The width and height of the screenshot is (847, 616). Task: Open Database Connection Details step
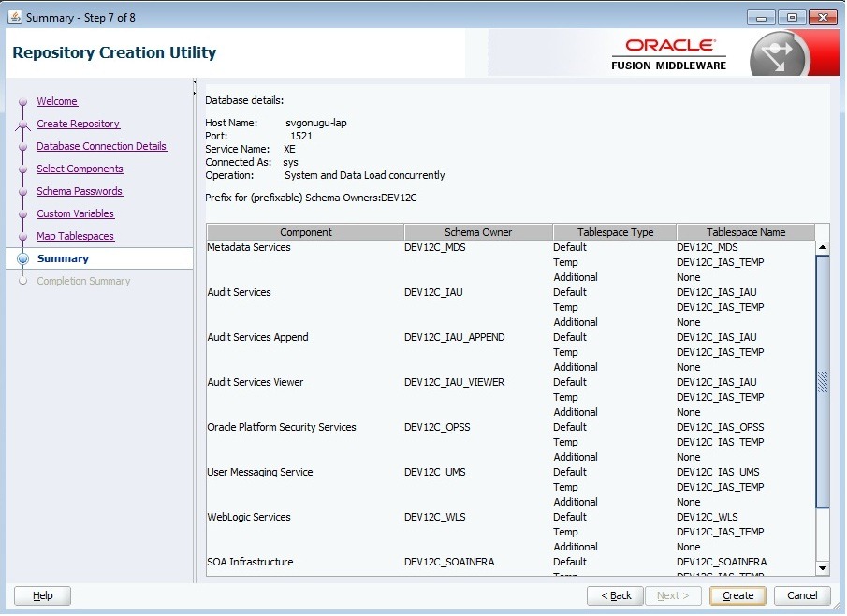pos(101,146)
